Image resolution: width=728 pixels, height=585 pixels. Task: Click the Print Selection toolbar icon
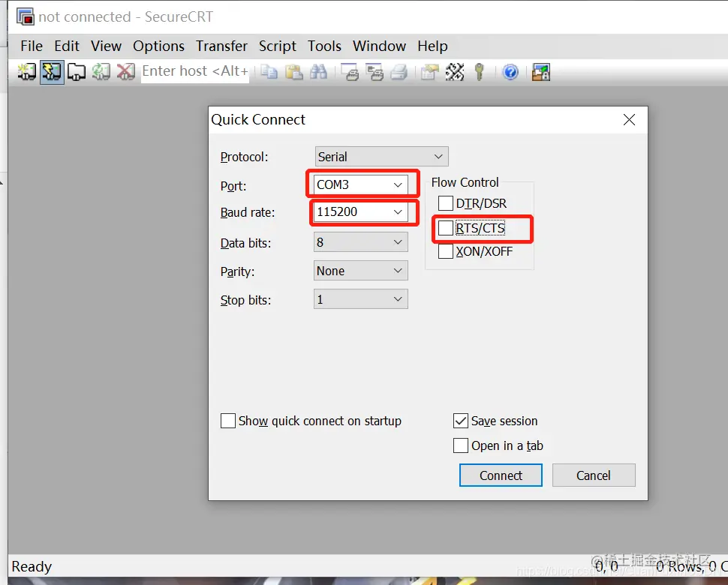coord(375,72)
